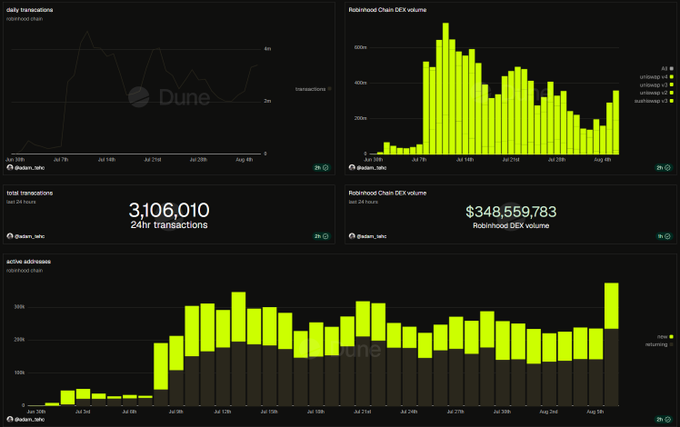Open the 'Robinhood Chain DEX volume' last 24 hours title
Screen dimensions: 680x427
[387, 193]
